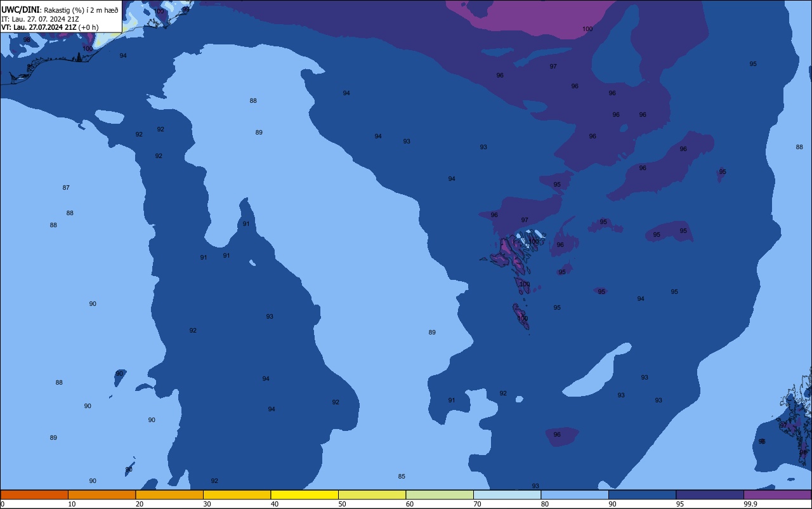Select the '30' legend scale label
The width and height of the screenshot is (812, 509).
tap(207, 504)
